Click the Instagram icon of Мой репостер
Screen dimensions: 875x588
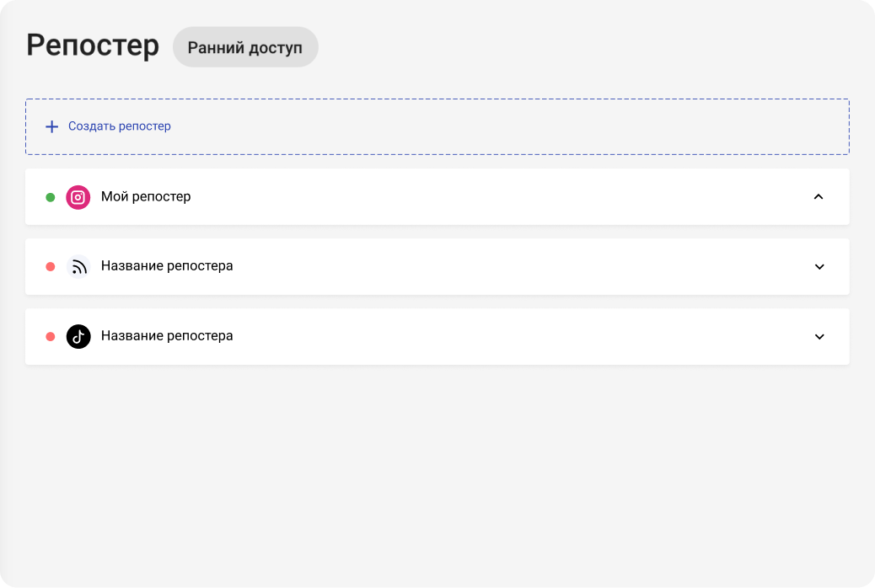click(78, 197)
